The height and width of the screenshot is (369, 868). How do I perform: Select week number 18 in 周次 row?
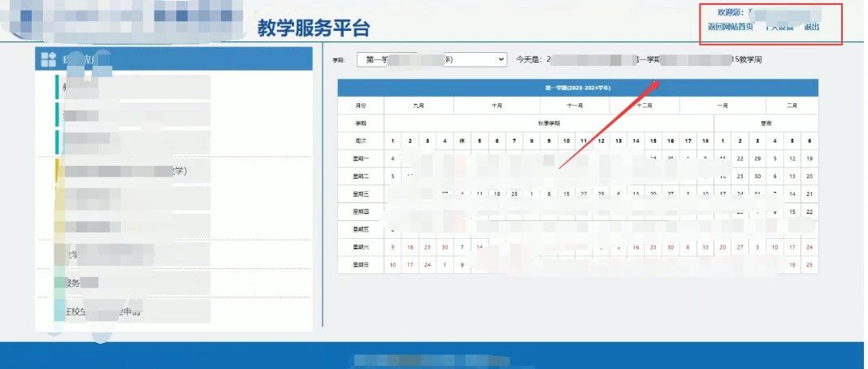point(705,141)
